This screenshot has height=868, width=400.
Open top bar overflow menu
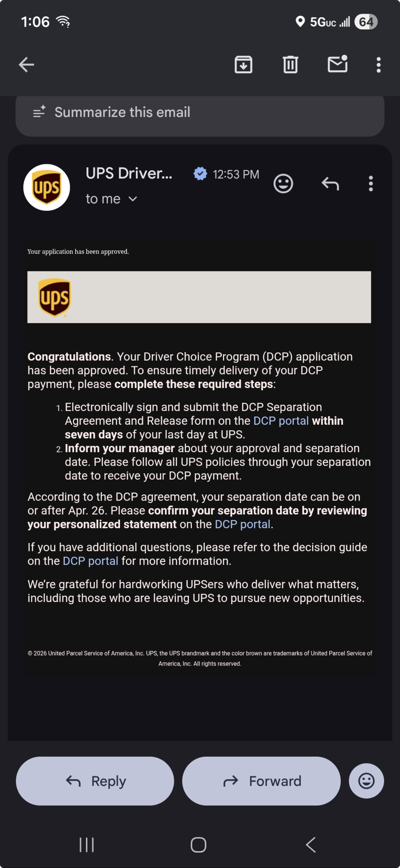pyautogui.click(x=379, y=65)
